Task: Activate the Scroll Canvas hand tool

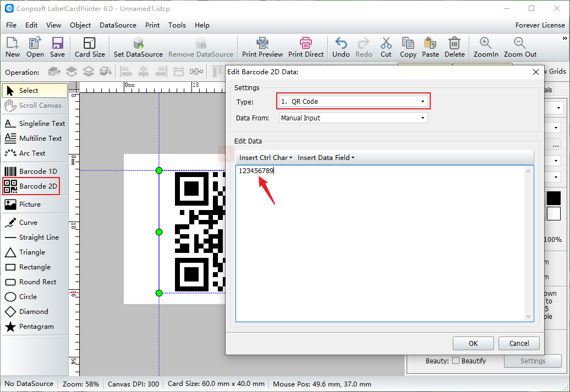Action: point(35,106)
